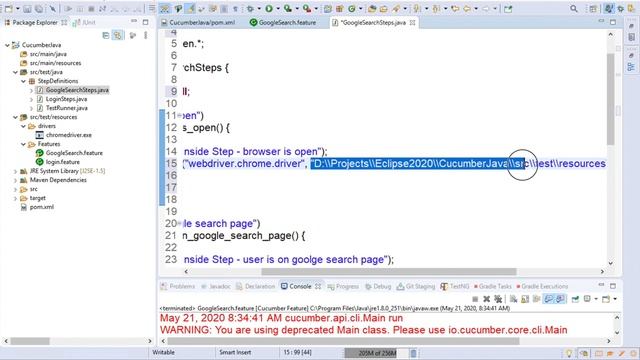Image resolution: width=640 pixels, height=360 pixels.
Task: Click the New Java Package icon
Action: (x=340, y=9)
